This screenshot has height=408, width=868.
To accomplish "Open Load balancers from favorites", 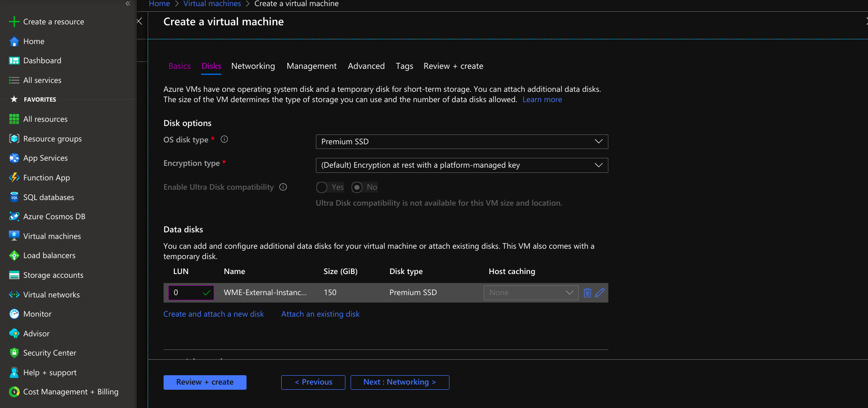I will [49, 255].
